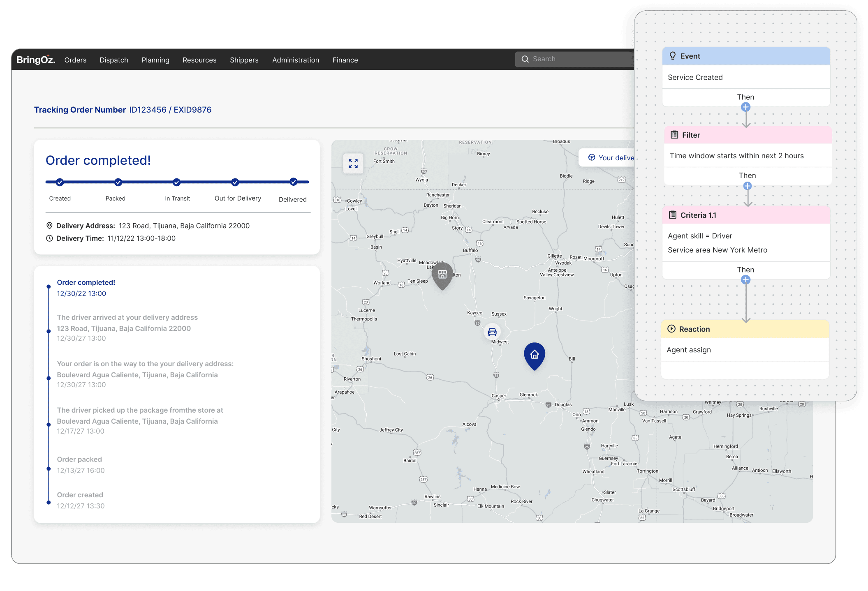Image resolution: width=868 pixels, height=591 pixels.
Task: Open the Orders menu
Action: pyautogui.click(x=75, y=60)
